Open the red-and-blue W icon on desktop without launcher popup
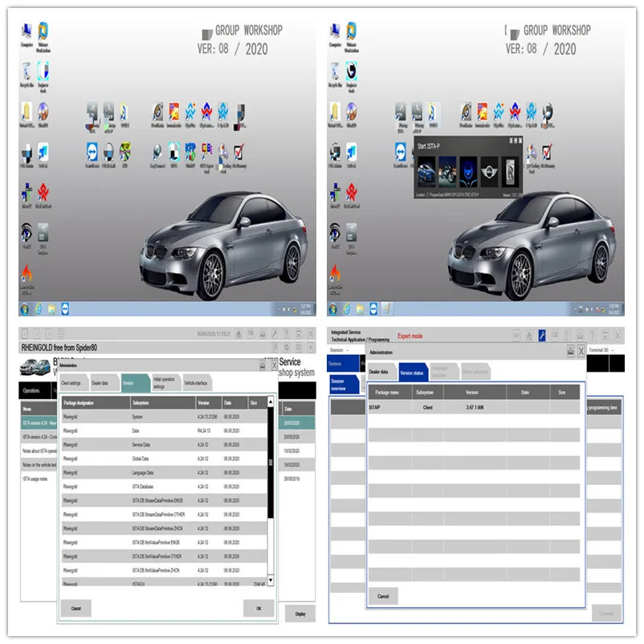 pyautogui.click(x=206, y=115)
